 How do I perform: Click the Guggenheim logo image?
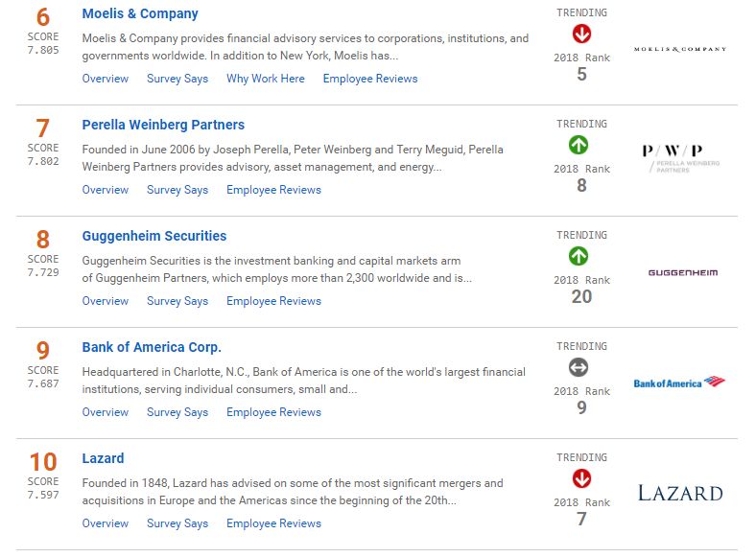pyautogui.click(x=682, y=272)
